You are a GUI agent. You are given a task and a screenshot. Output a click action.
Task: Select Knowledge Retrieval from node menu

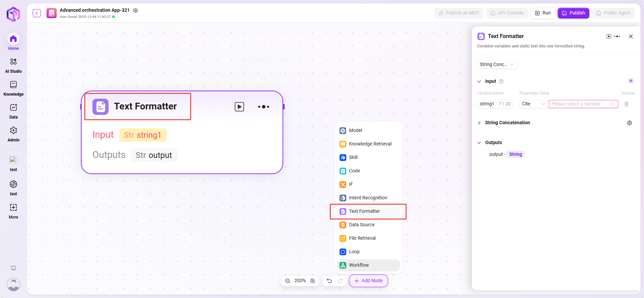click(370, 144)
